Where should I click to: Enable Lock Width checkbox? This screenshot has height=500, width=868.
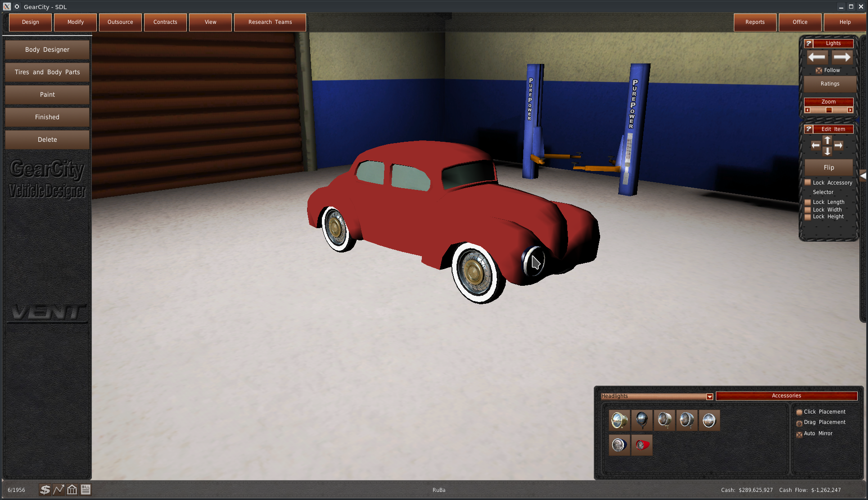pos(808,210)
